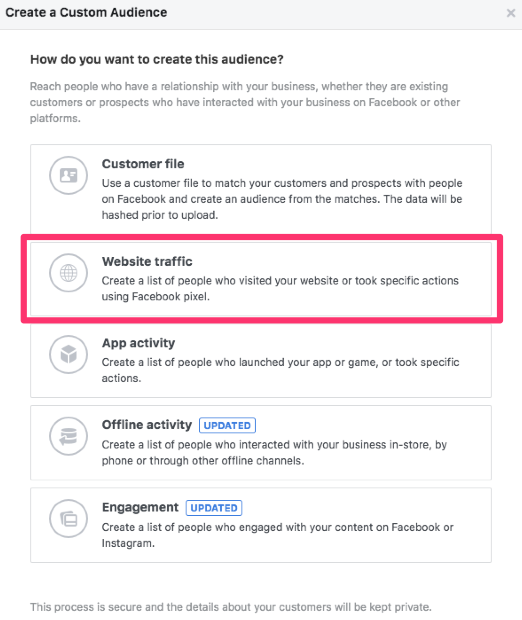Click the UPDATED badge beside Engagement
Viewport: 522px width, 620px height.
click(x=214, y=508)
